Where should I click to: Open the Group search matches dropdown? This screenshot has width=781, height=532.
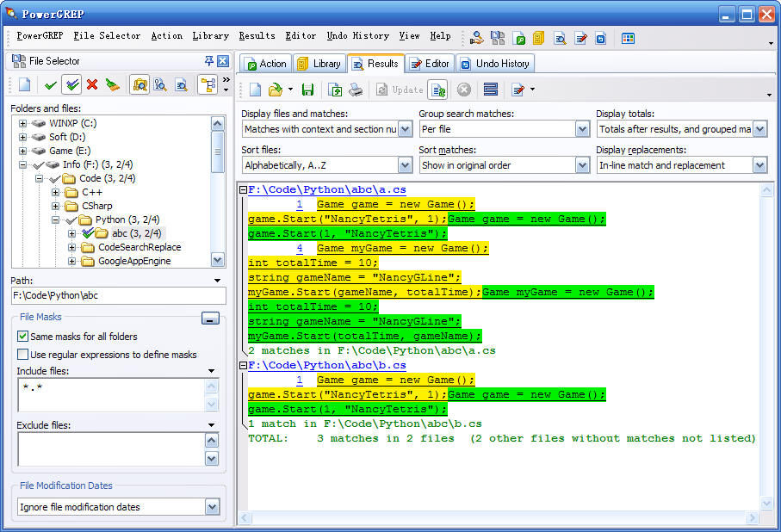point(582,129)
